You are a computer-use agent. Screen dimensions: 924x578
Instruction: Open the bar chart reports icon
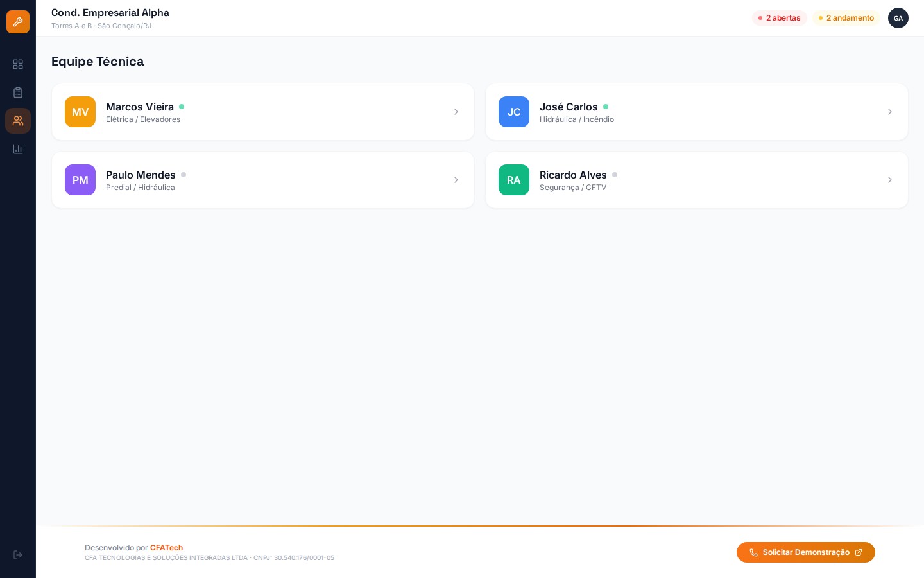[18, 149]
